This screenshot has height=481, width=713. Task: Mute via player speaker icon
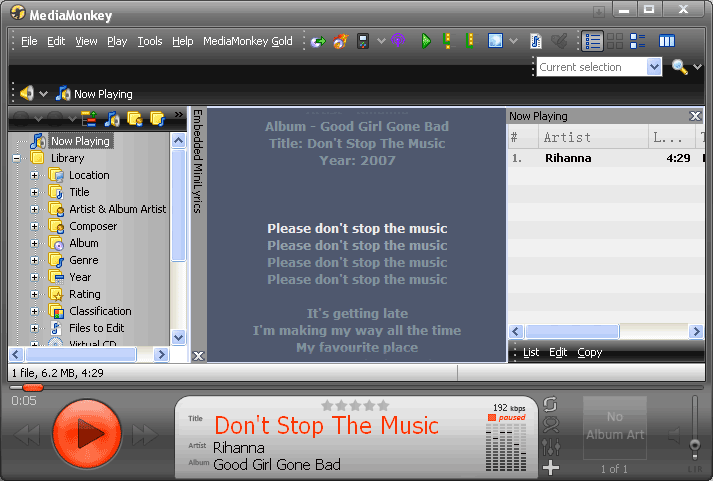pos(674,435)
